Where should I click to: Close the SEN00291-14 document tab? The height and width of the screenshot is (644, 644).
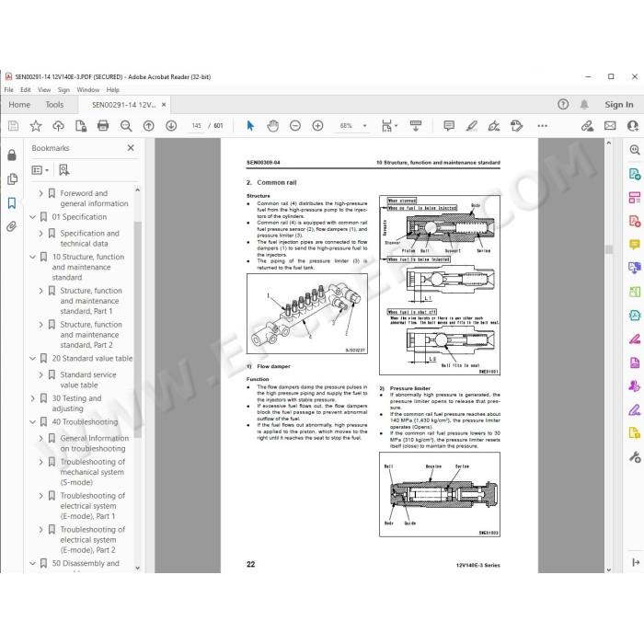pos(164,105)
